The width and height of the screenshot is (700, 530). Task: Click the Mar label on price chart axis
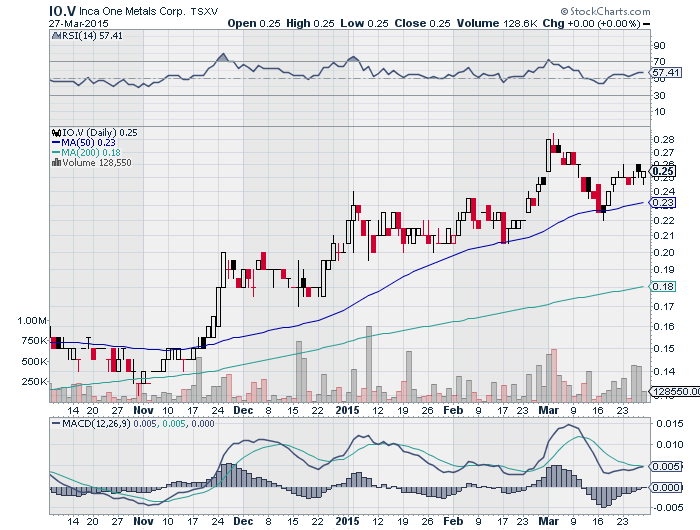click(x=549, y=410)
